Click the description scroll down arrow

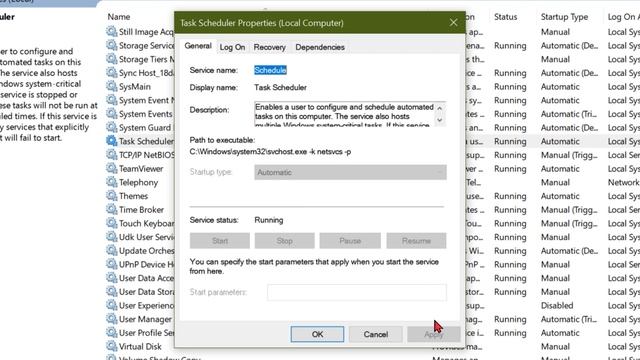440,120
